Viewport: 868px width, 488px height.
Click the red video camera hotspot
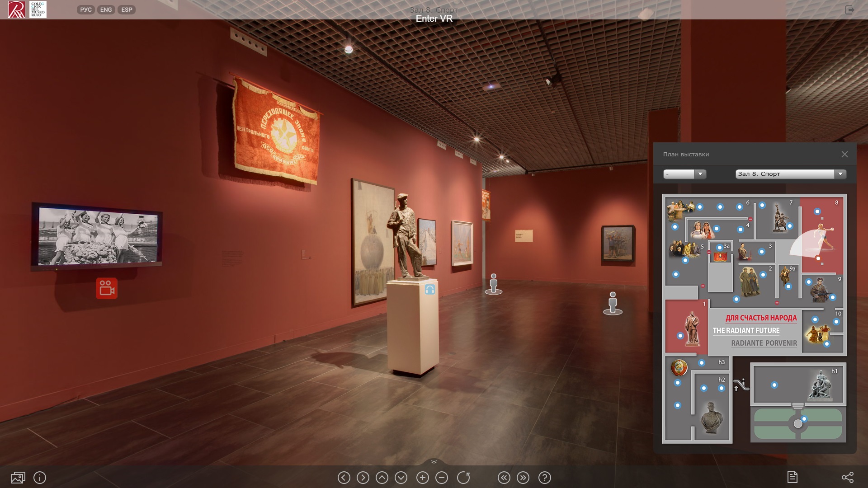pyautogui.click(x=106, y=288)
